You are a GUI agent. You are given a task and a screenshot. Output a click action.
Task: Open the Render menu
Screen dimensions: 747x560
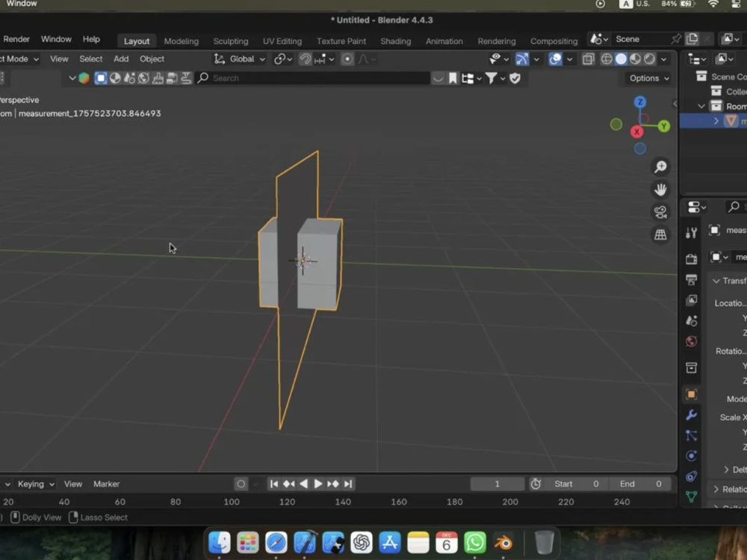[16, 39]
